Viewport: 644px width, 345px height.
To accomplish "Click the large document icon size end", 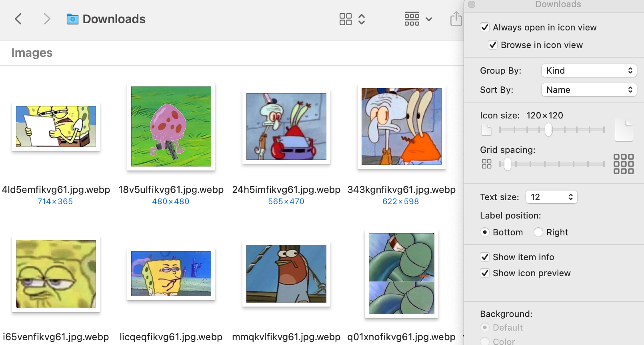I will pos(624,130).
